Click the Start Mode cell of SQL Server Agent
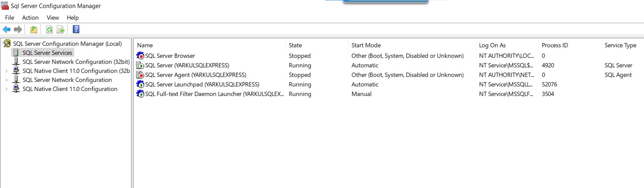 [x=407, y=75]
